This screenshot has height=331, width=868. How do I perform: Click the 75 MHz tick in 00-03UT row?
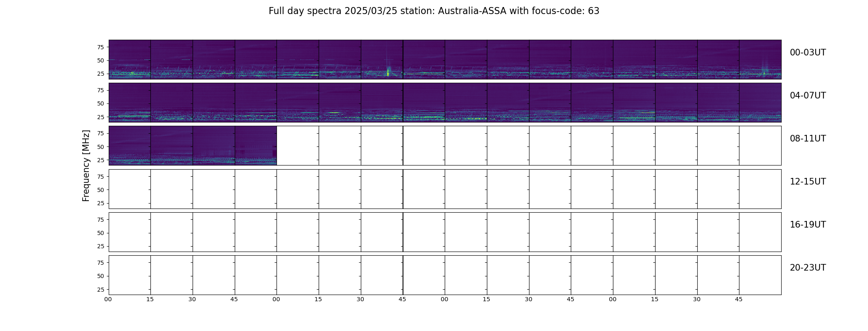pyautogui.click(x=100, y=47)
